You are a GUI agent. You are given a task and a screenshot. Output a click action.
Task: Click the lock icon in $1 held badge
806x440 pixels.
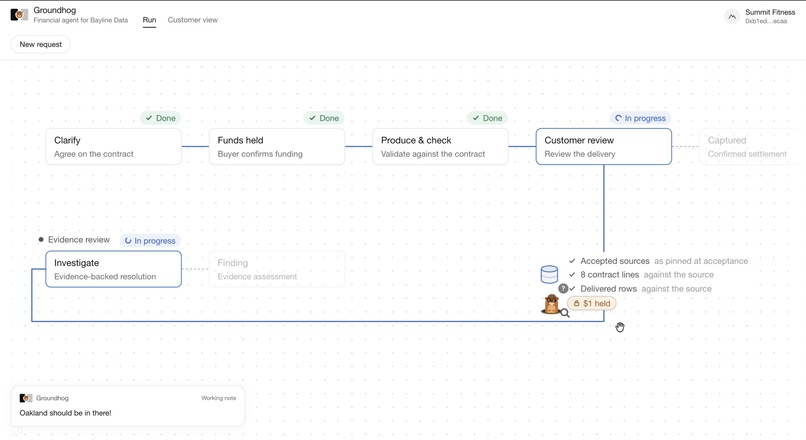point(577,303)
